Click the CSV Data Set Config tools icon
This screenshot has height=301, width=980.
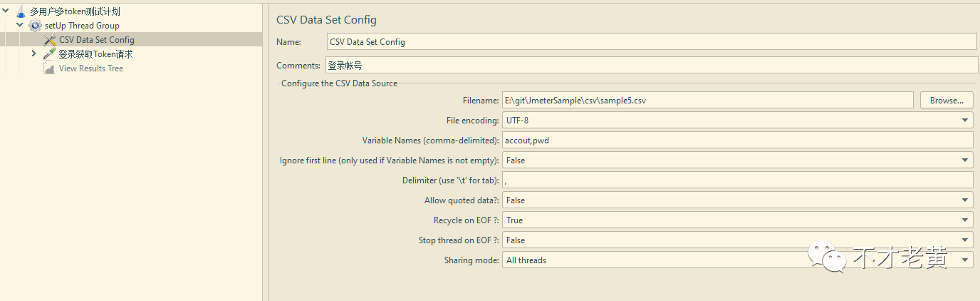49,40
